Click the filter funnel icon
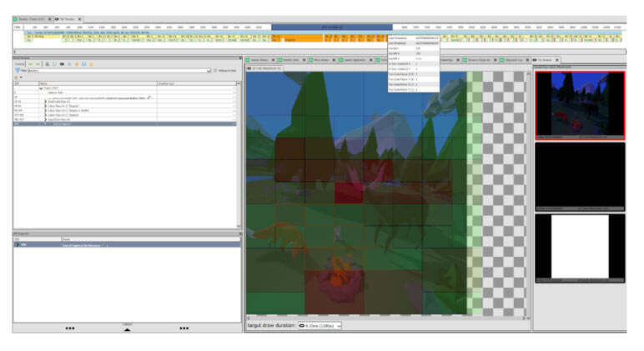Viewport: 644px width, 351px height. pos(17,71)
